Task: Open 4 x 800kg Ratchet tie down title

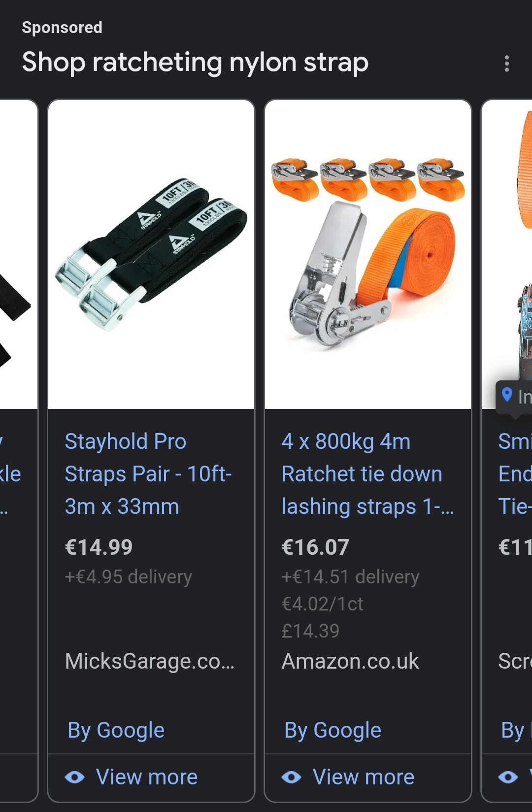Action: point(367,474)
